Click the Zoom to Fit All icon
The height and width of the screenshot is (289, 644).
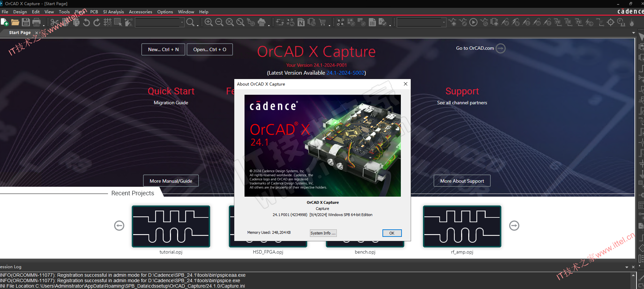(x=240, y=22)
